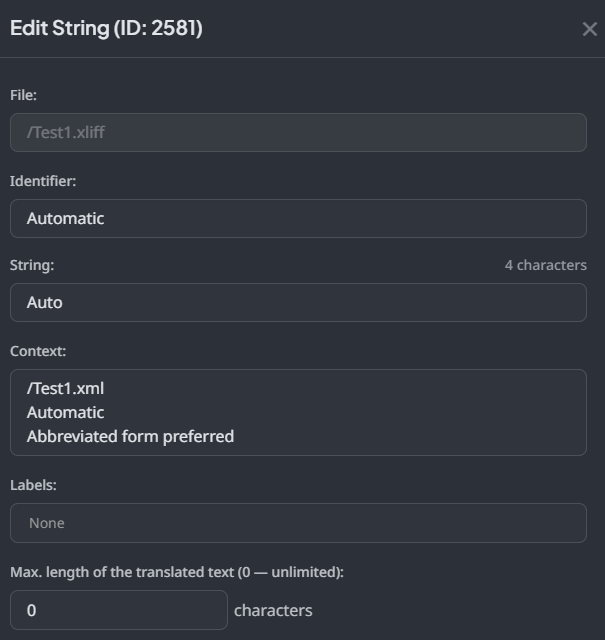
Task: Click the max length input showing 0
Action: [118, 610]
